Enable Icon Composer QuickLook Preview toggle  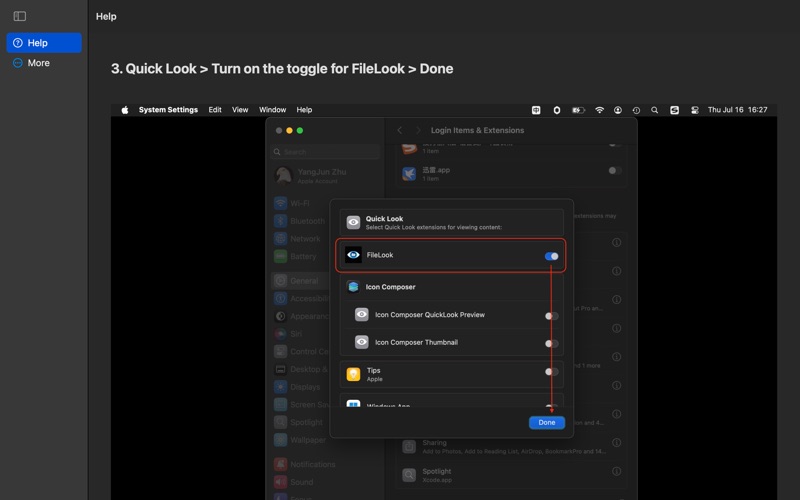click(552, 316)
